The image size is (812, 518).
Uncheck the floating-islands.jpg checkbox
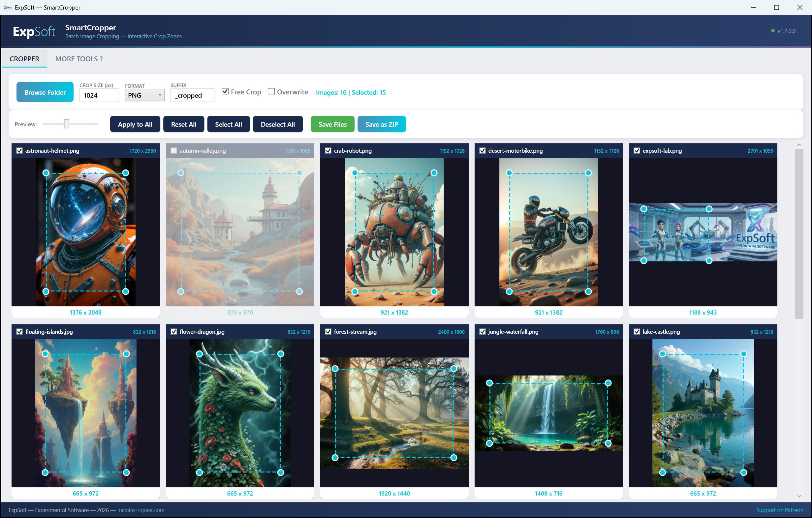tap(19, 332)
